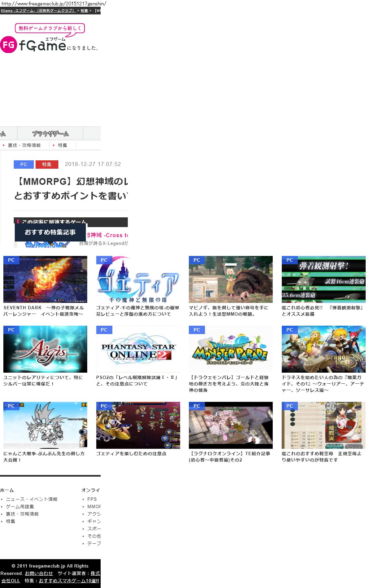
Task: Click ユニットのレアリティについて title
Action: pos(43,381)
